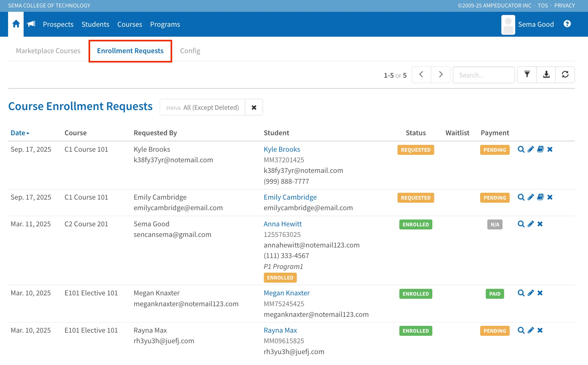Open Kyle Brooks student link
Viewport: 588px width, 365px height.
282,150
